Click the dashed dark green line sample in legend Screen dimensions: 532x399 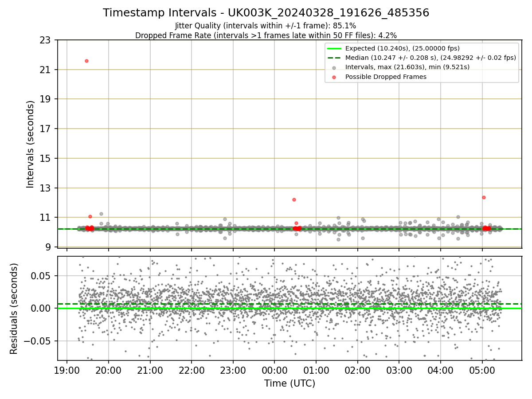point(334,58)
